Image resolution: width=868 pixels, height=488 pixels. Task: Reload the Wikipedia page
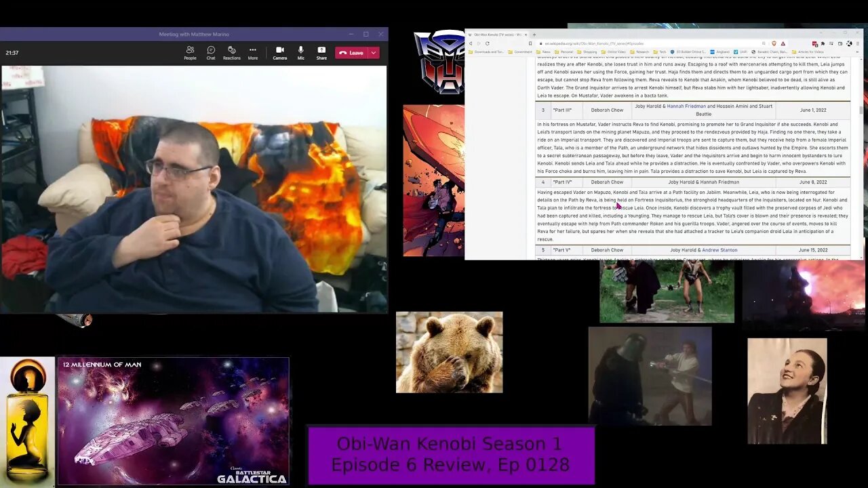coord(488,43)
